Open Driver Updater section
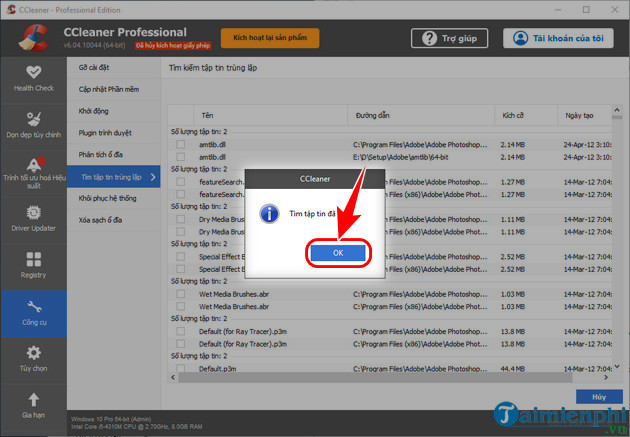 point(34,219)
